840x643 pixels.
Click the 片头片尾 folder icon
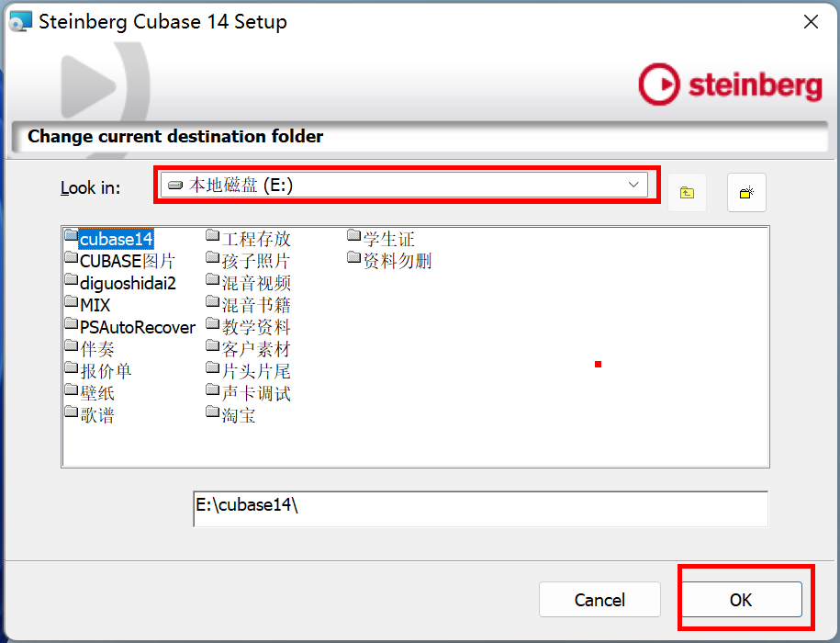tap(213, 367)
